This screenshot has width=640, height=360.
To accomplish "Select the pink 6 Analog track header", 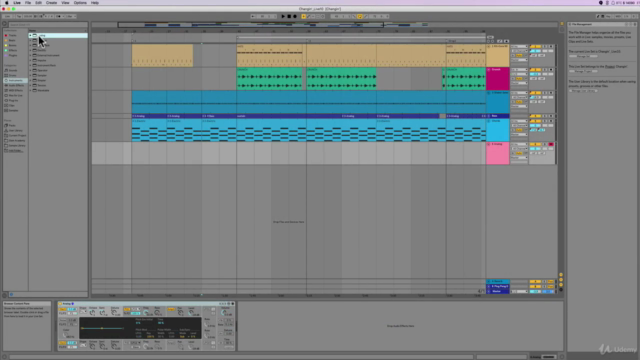I will (498, 153).
